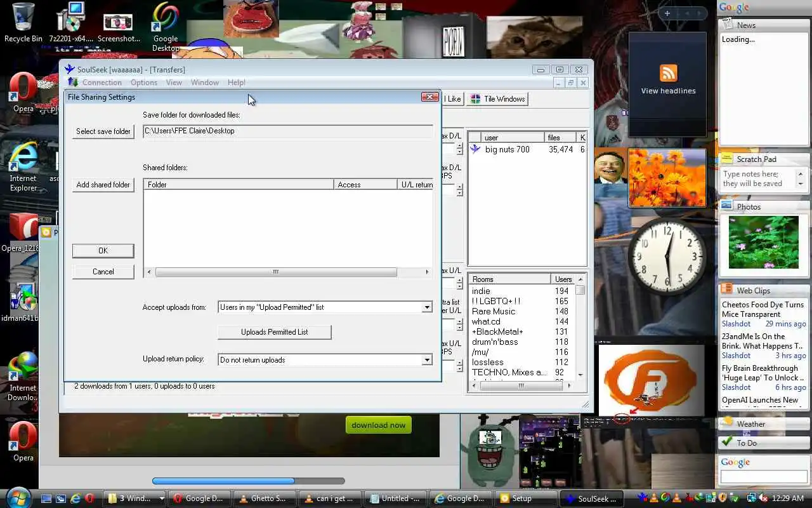Expand the '3 Wind...' taskbar group arrow

point(162,498)
